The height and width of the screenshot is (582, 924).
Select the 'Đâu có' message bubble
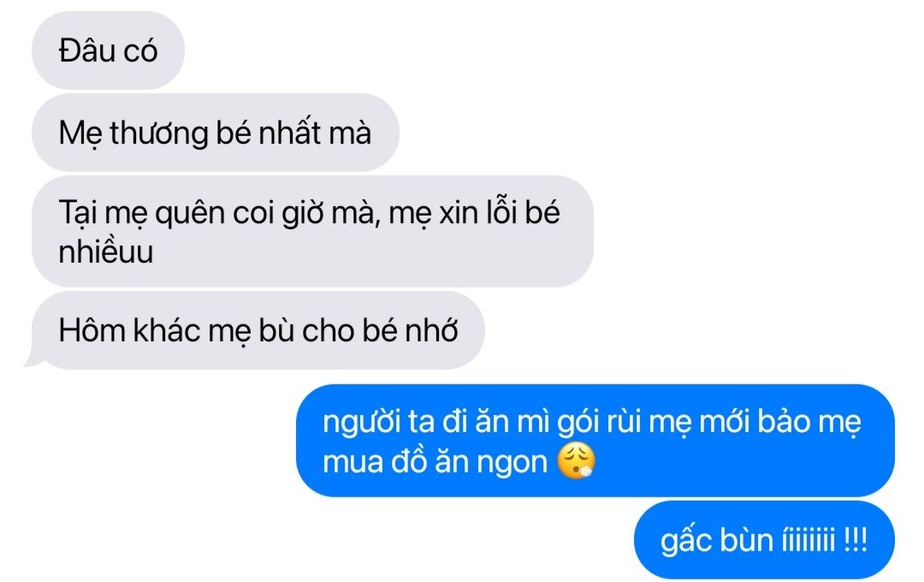click(x=108, y=50)
